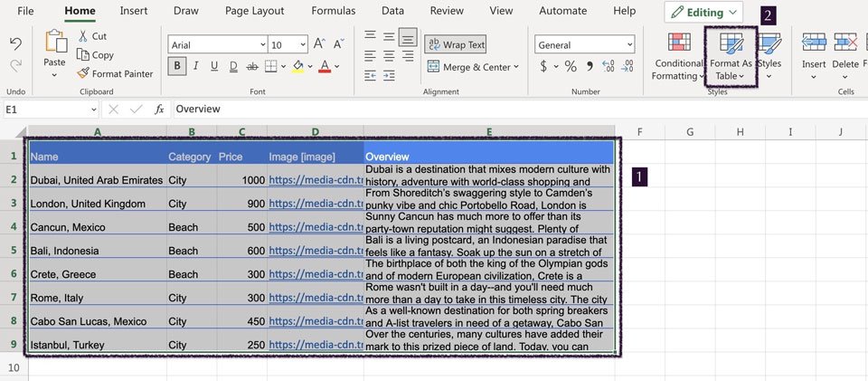Toggle Bold formatting
Viewport: 868px width, 381px height.
coord(177,66)
